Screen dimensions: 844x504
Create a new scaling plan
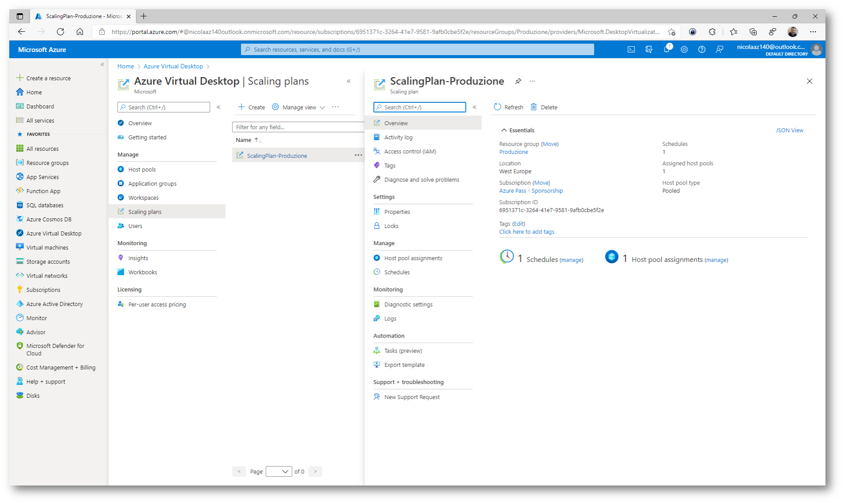click(251, 107)
